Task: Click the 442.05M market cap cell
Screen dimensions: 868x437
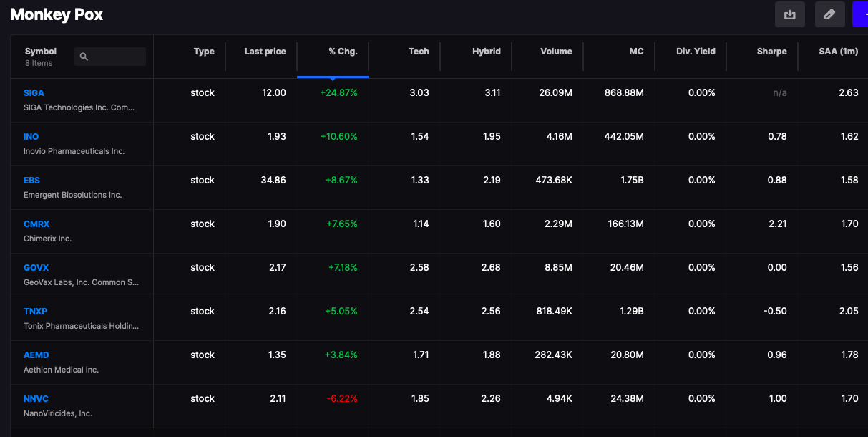Action: [x=624, y=137]
